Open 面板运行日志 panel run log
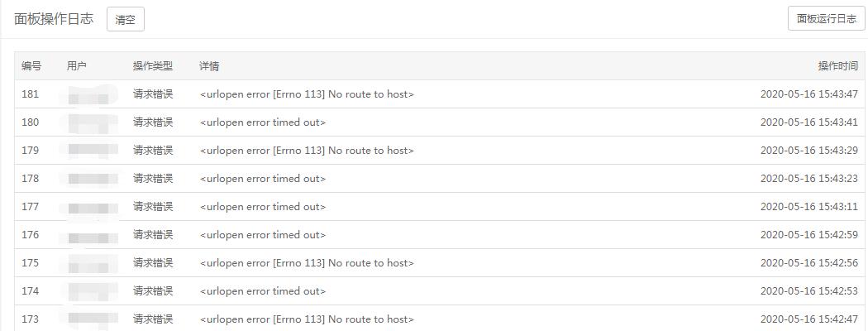Viewport: 868px width, 331px height. pos(827,18)
